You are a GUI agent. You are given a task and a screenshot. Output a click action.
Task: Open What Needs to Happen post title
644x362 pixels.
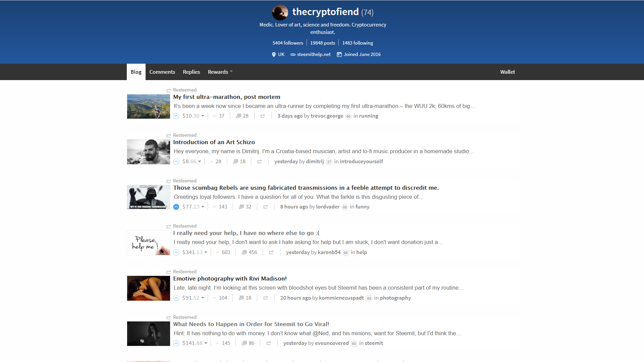[251, 324]
